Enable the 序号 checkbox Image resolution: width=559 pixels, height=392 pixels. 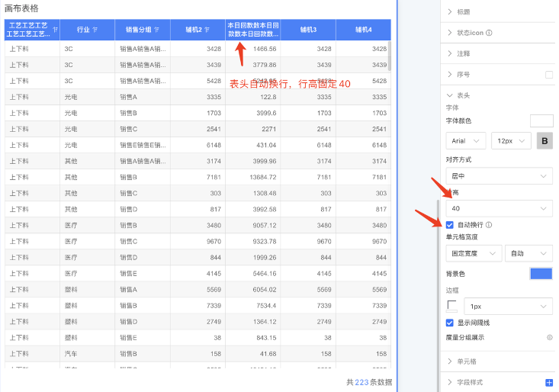click(549, 75)
